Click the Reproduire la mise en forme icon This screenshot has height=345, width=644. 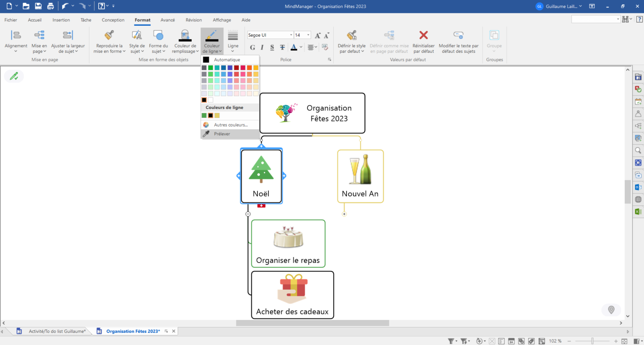109,35
